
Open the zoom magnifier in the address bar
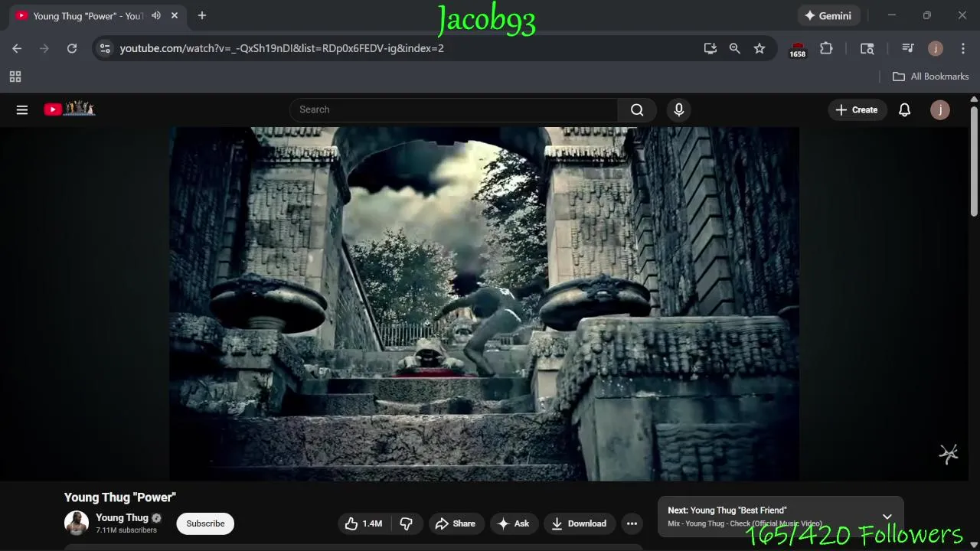pos(735,48)
